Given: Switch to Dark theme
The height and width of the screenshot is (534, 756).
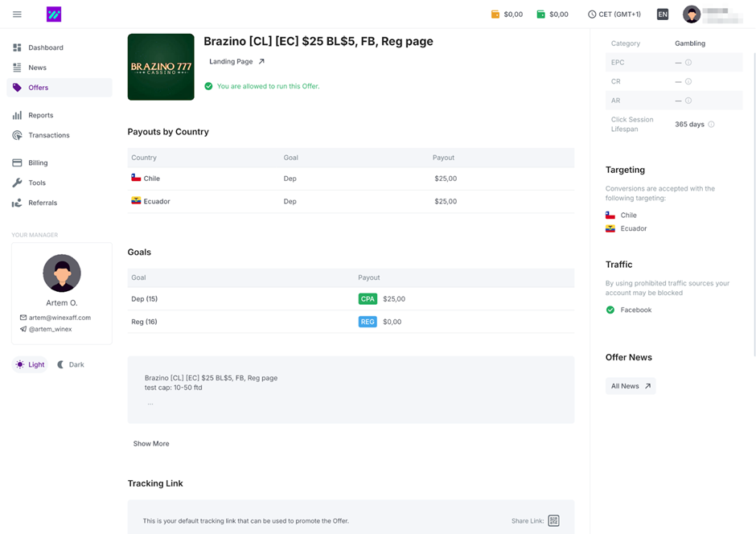Looking at the screenshot, I should point(71,365).
